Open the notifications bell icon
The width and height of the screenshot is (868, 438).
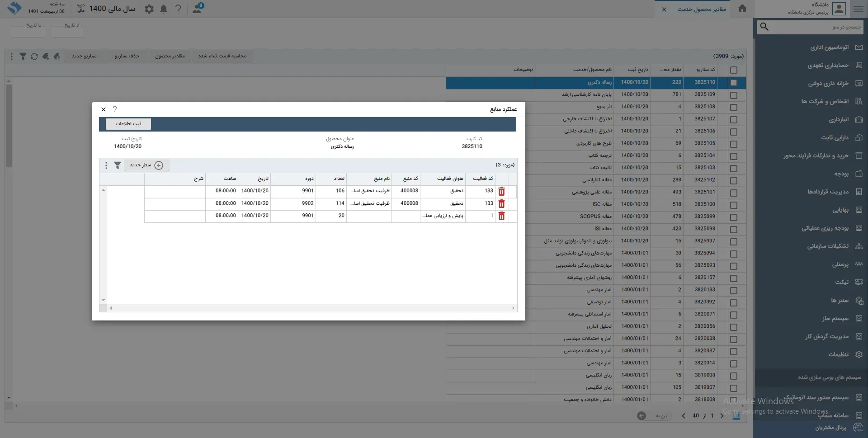[164, 9]
